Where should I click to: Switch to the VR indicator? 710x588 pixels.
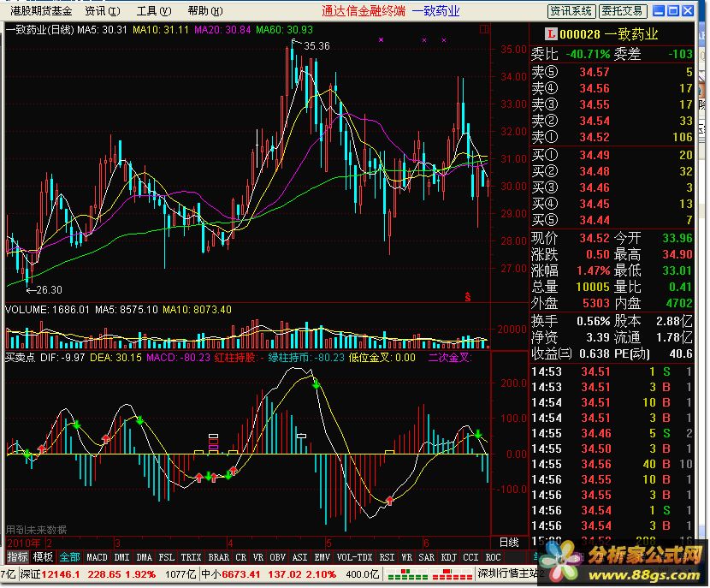tap(258, 557)
